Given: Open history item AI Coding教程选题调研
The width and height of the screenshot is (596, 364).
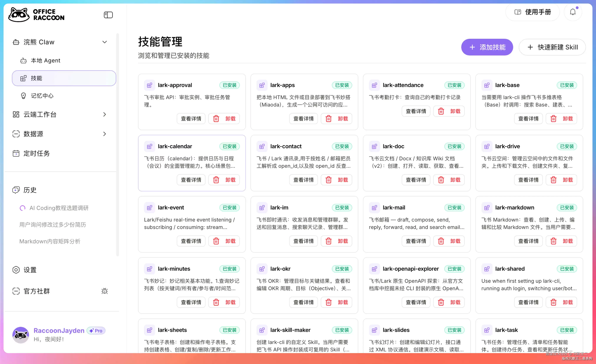Looking at the screenshot, I should tap(59, 208).
